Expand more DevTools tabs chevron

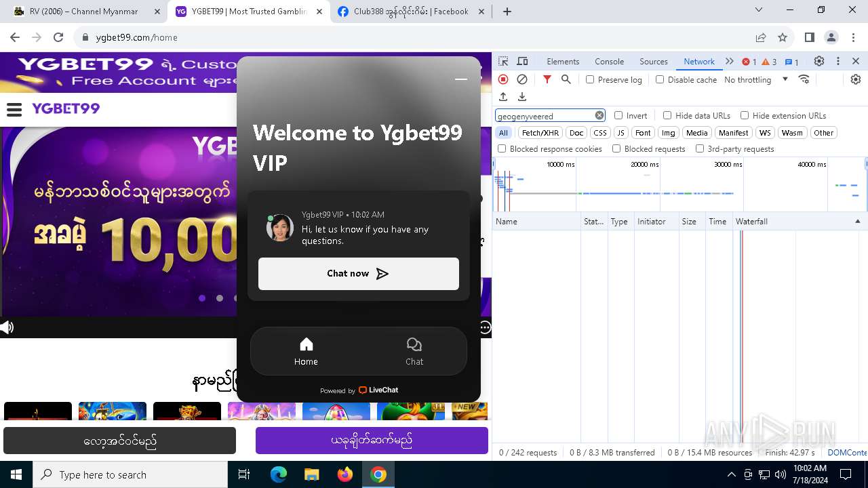(730, 61)
